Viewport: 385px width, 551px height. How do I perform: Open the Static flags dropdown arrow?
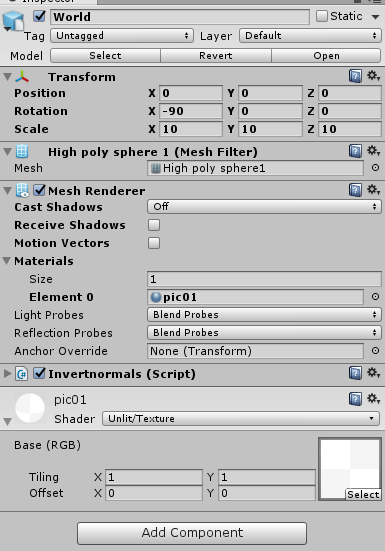[x=376, y=17]
